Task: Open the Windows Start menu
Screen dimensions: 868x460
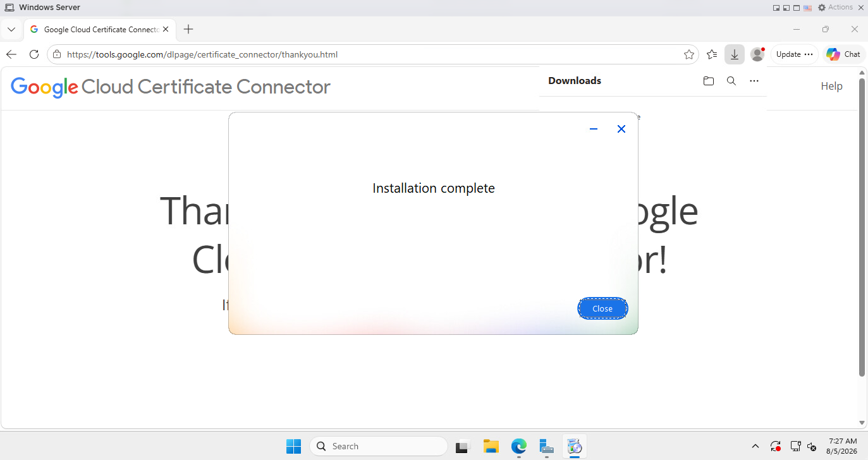Action: (x=293, y=446)
